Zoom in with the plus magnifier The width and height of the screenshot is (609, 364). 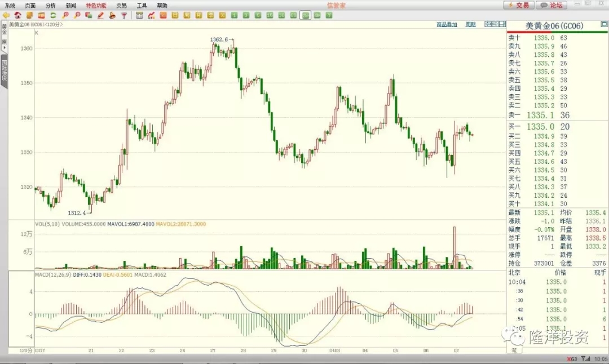click(65, 16)
